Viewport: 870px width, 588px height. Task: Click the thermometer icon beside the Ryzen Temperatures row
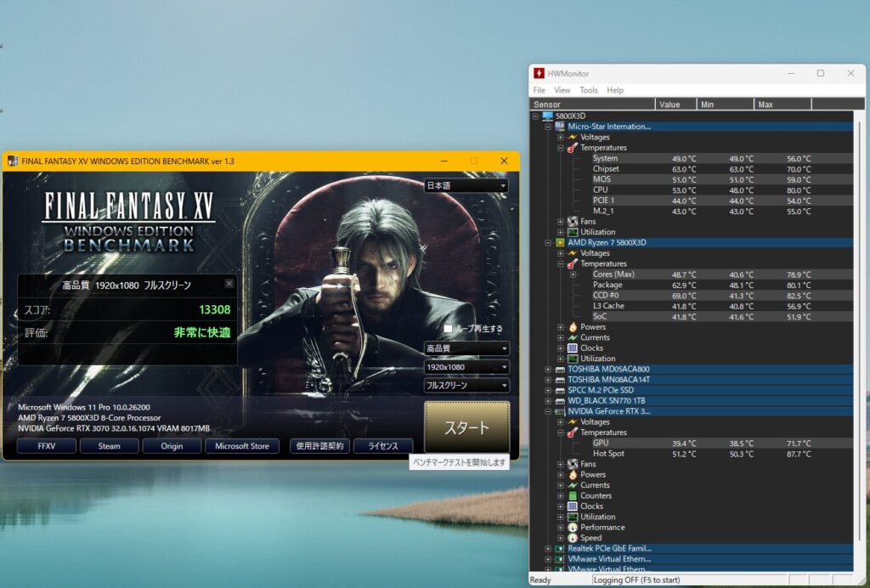573,264
